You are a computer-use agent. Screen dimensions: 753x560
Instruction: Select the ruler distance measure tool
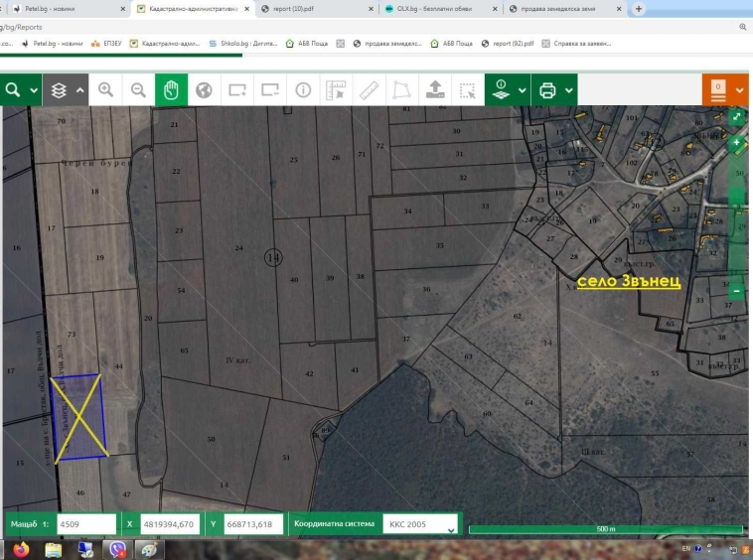369,89
